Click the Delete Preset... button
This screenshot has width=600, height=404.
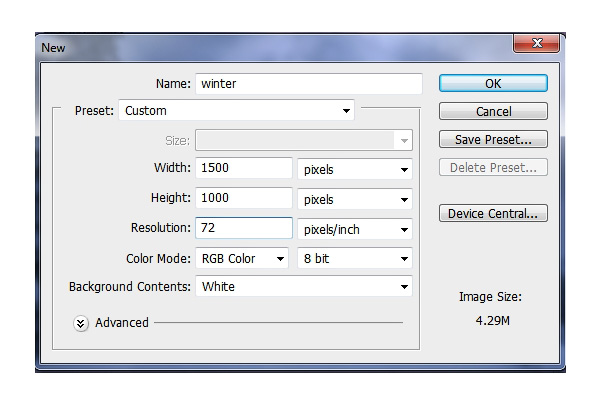click(x=493, y=167)
